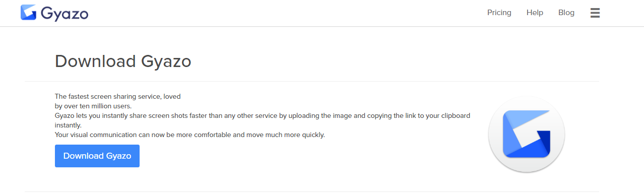Click the sentence starting 'Gyazo lets you instantly share'

click(263, 115)
